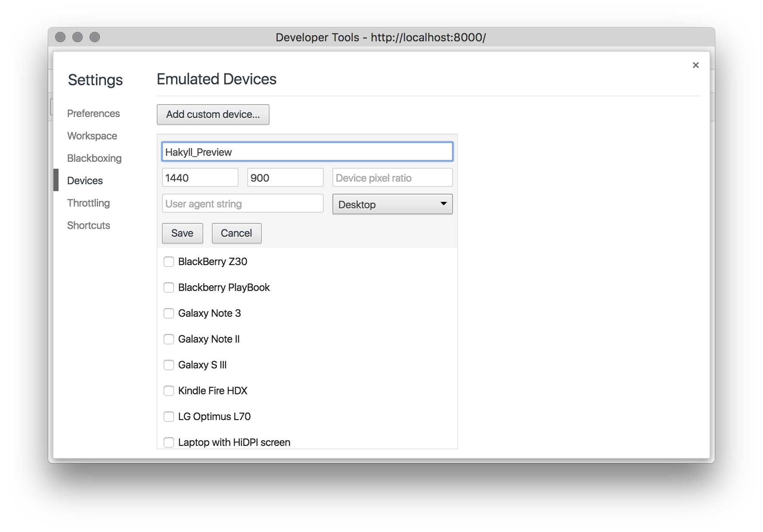Click the red window close button
The image size is (763, 532).
click(60, 37)
